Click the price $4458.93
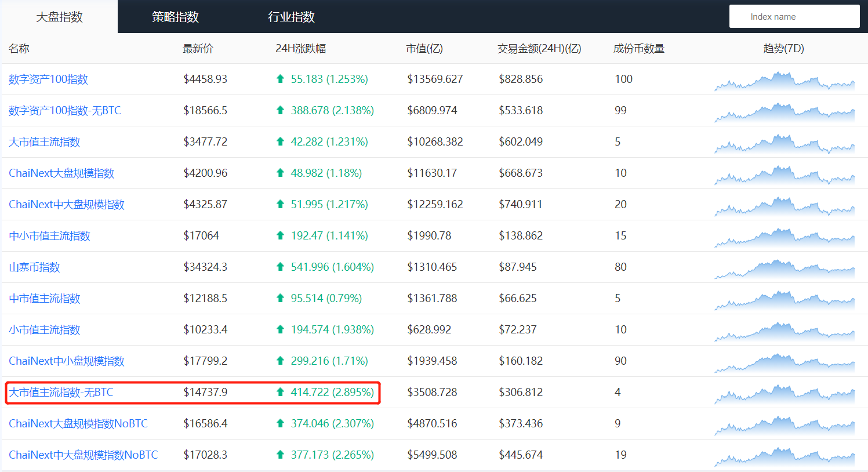This screenshot has width=868, height=472. point(205,79)
